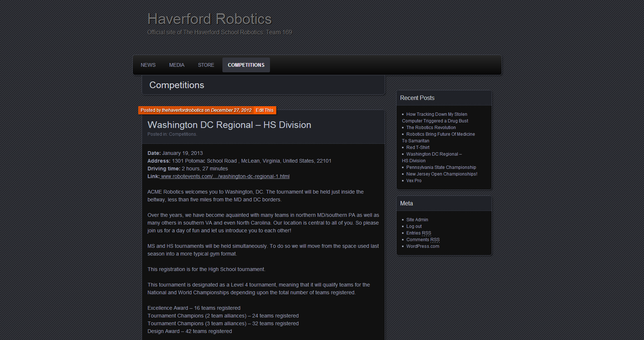Open Robotics Bring Future Of Medicine post

(x=438, y=138)
